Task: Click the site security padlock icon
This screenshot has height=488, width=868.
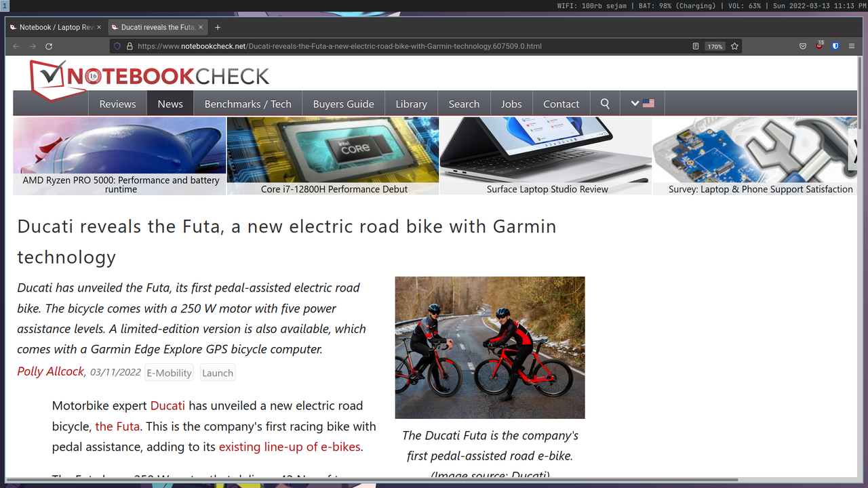Action: tap(130, 46)
